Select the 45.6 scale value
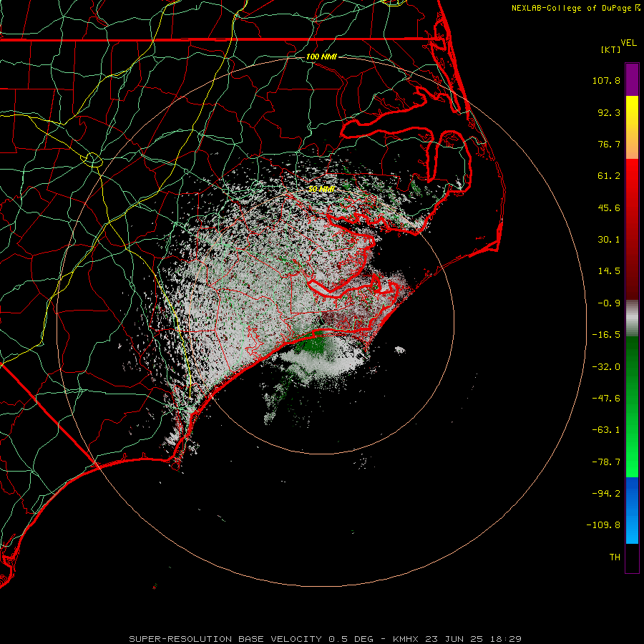This screenshot has width=644, height=644. point(609,208)
